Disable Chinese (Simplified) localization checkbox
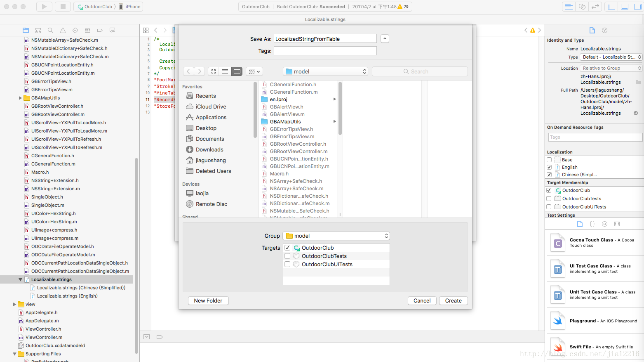644x362 pixels. tap(549, 175)
